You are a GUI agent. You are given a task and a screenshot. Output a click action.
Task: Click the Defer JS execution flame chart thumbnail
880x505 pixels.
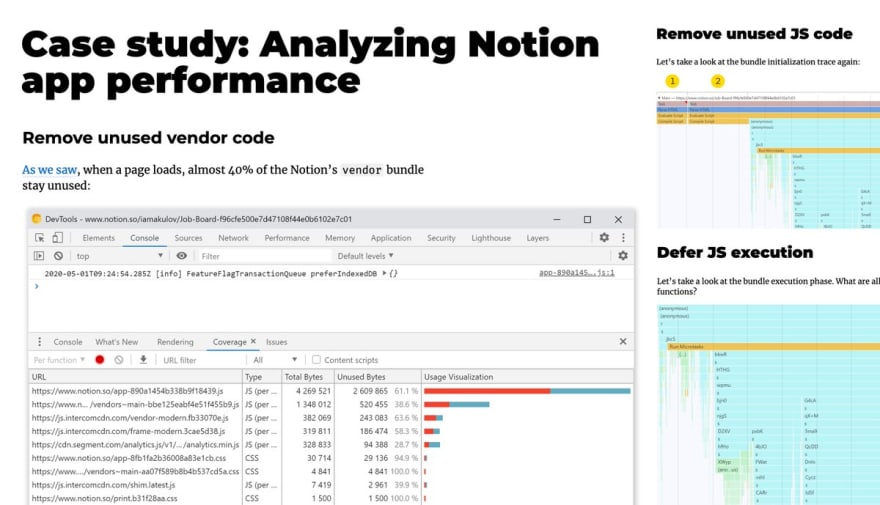(x=768, y=404)
